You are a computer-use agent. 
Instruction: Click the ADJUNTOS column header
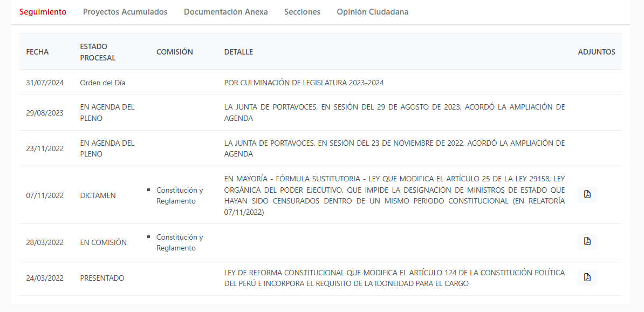pos(597,52)
